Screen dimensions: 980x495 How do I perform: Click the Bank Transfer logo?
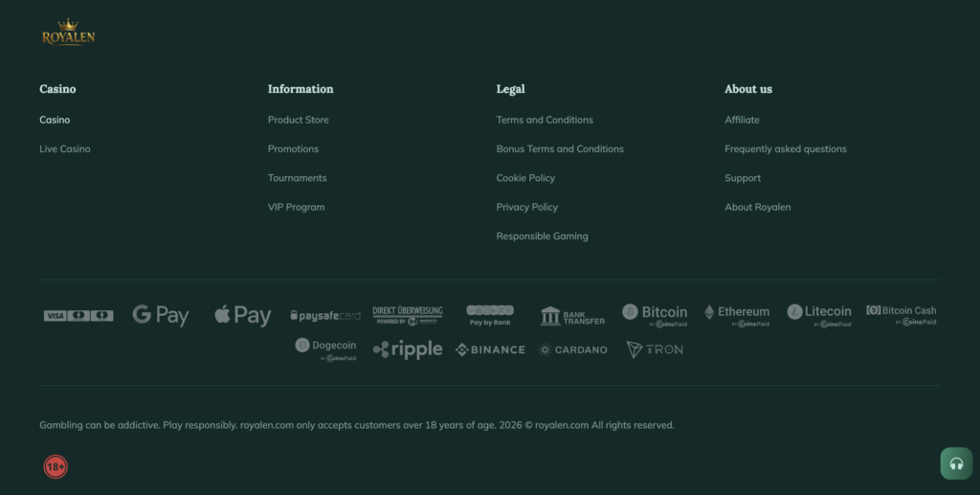click(x=572, y=316)
